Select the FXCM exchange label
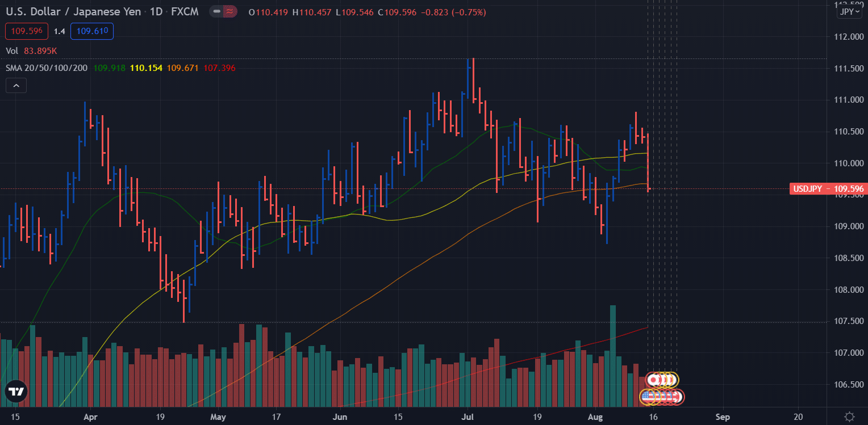 click(x=185, y=11)
